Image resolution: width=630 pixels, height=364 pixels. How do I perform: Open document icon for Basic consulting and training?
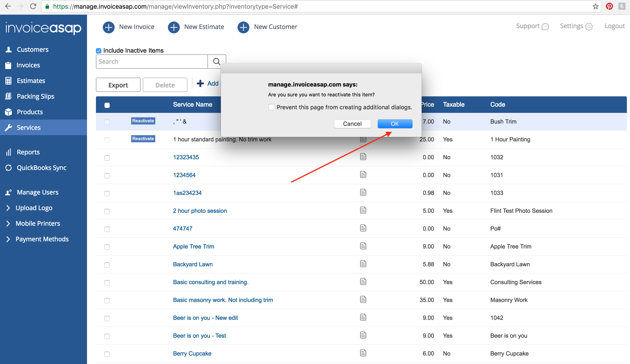point(363,282)
